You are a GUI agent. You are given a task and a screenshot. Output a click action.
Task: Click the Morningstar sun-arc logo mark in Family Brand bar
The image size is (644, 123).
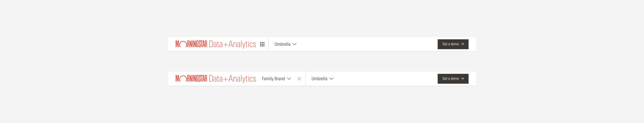click(183, 79)
